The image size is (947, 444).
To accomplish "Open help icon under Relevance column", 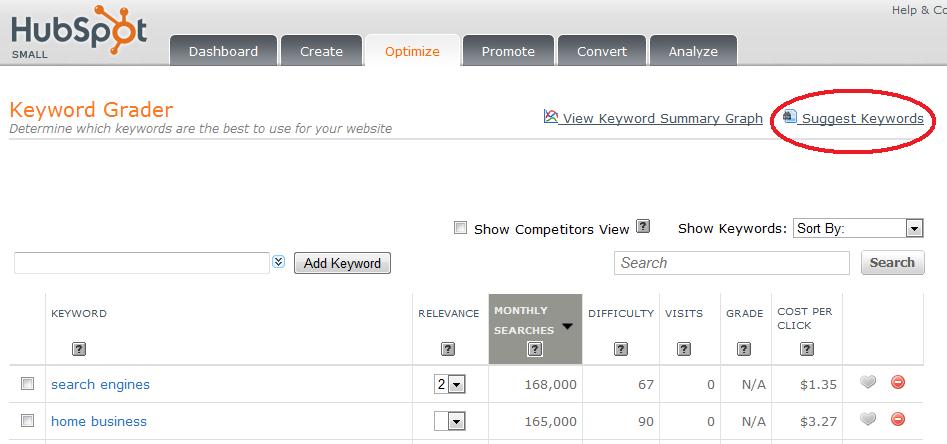I will [x=448, y=349].
